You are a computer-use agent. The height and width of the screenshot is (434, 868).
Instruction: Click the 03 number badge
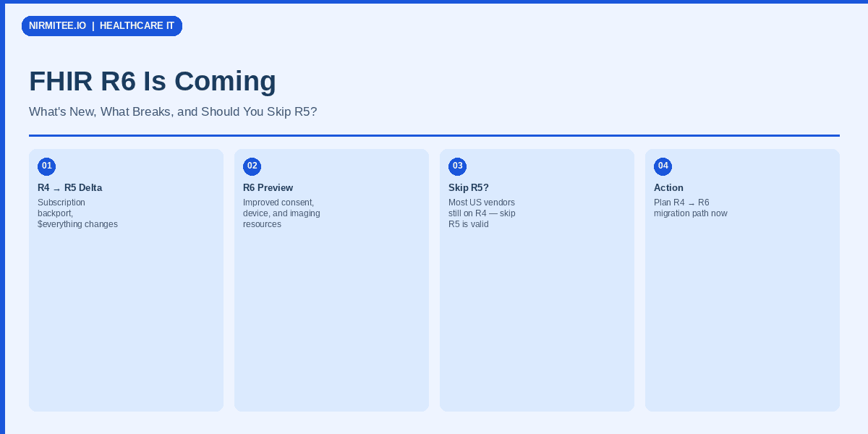coord(457,166)
